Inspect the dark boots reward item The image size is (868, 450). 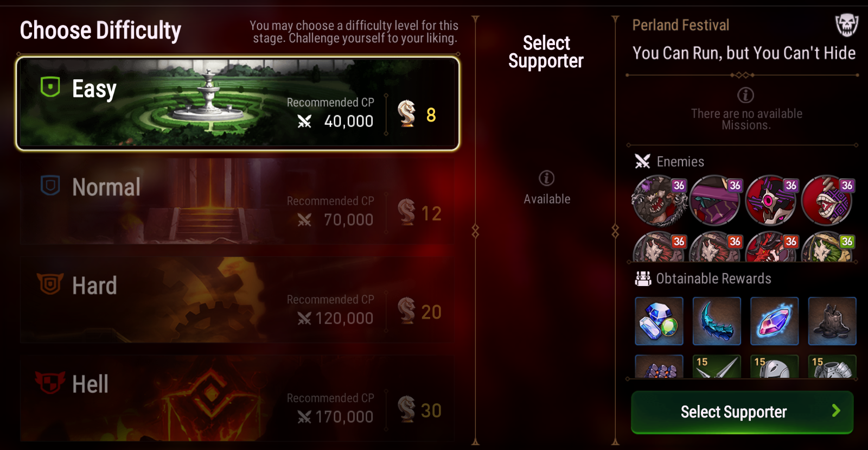point(832,321)
